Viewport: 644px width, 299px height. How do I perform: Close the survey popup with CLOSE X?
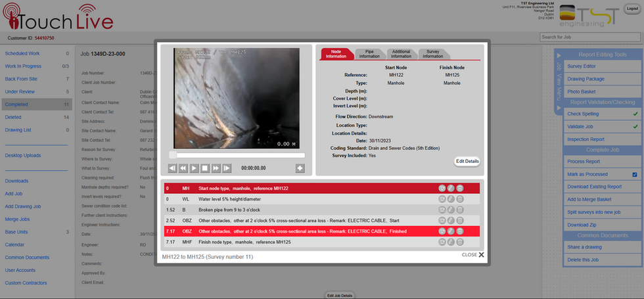(472, 255)
